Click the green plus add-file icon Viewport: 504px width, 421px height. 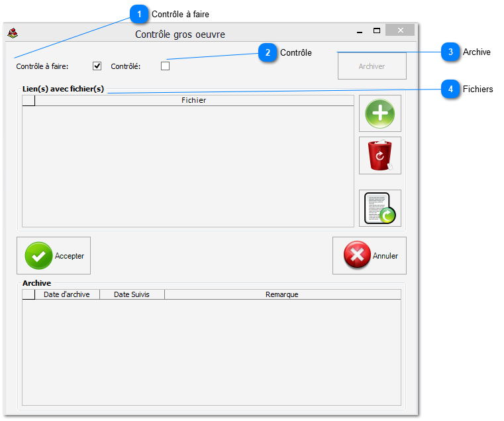point(380,113)
